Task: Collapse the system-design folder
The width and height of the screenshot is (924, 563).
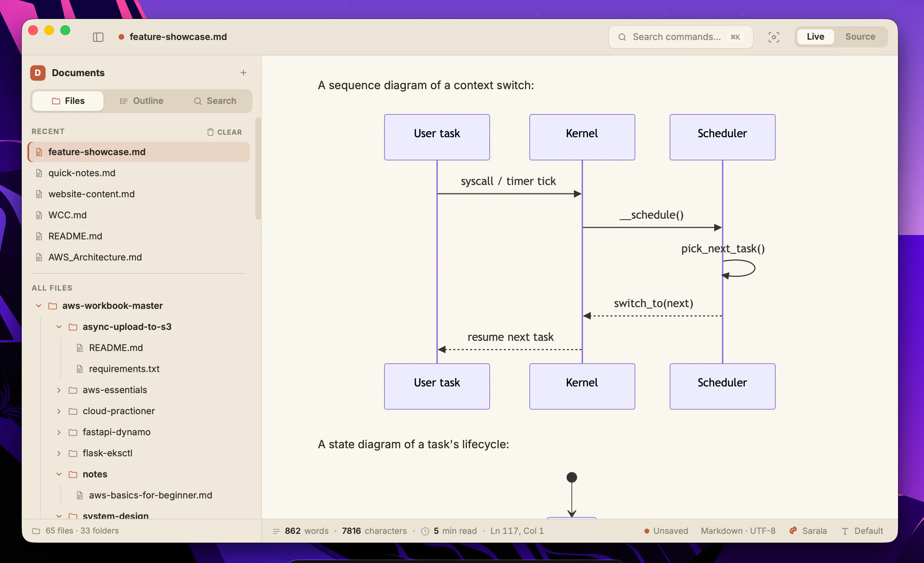Action: (x=59, y=516)
